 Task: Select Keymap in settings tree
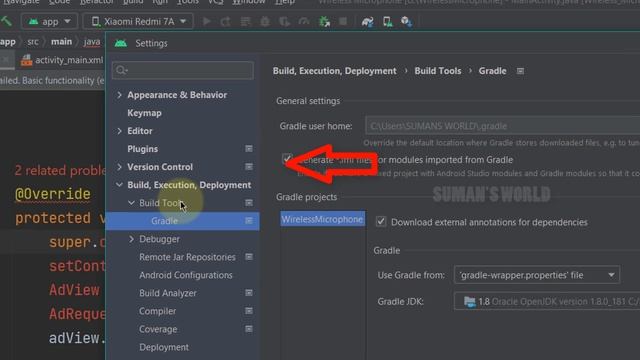click(144, 113)
